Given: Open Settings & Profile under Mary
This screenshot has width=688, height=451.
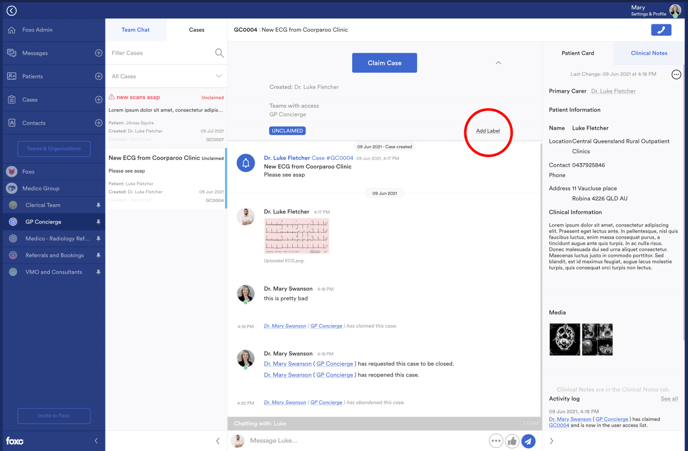Looking at the screenshot, I should 648,14.
